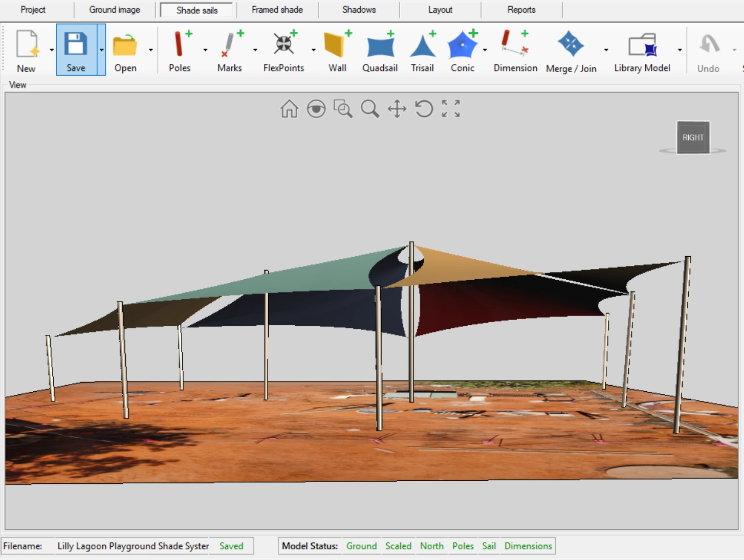Image resolution: width=744 pixels, height=560 pixels.
Task: Open the Reports tab
Action: click(521, 9)
